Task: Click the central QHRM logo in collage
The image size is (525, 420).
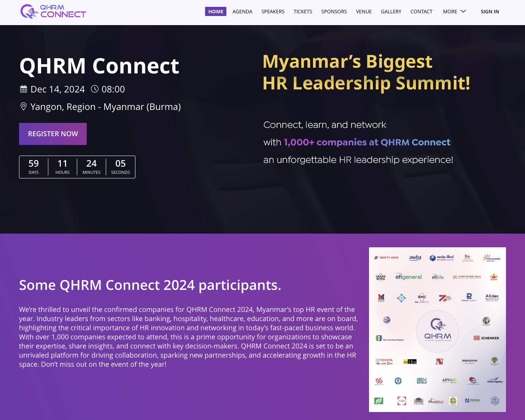Action: click(x=437, y=330)
